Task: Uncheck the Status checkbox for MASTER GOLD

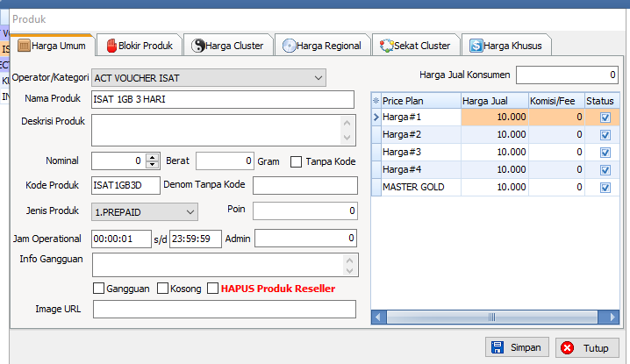Action: pos(605,188)
